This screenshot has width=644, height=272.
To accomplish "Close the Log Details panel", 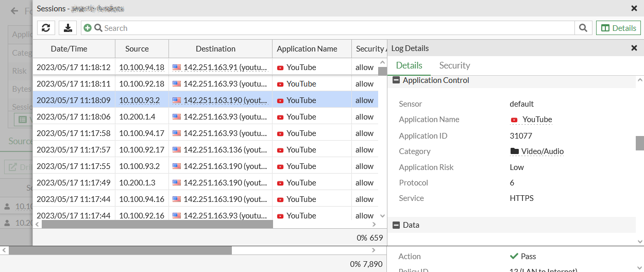I will 634,48.
